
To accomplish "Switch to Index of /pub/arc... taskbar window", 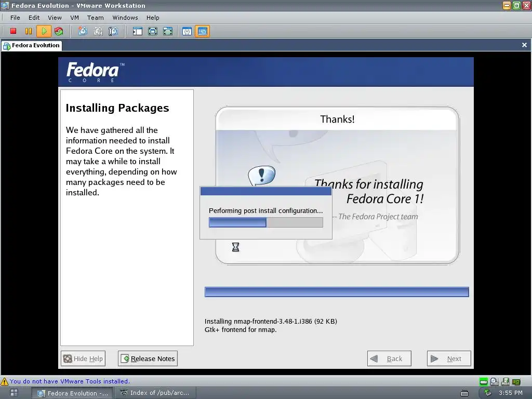I will coord(154,393).
